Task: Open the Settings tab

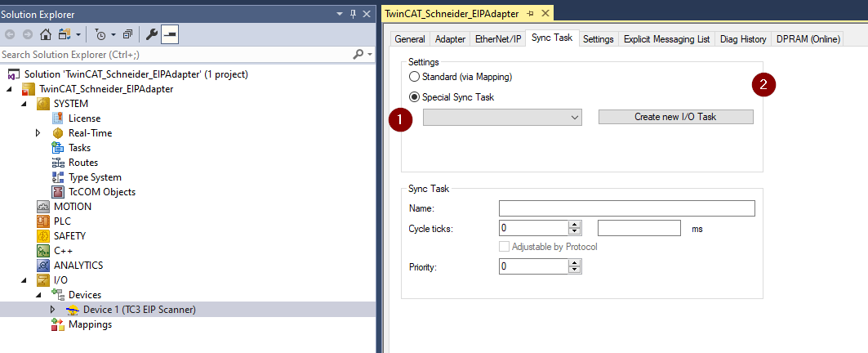Action: [x=599, y=38]
